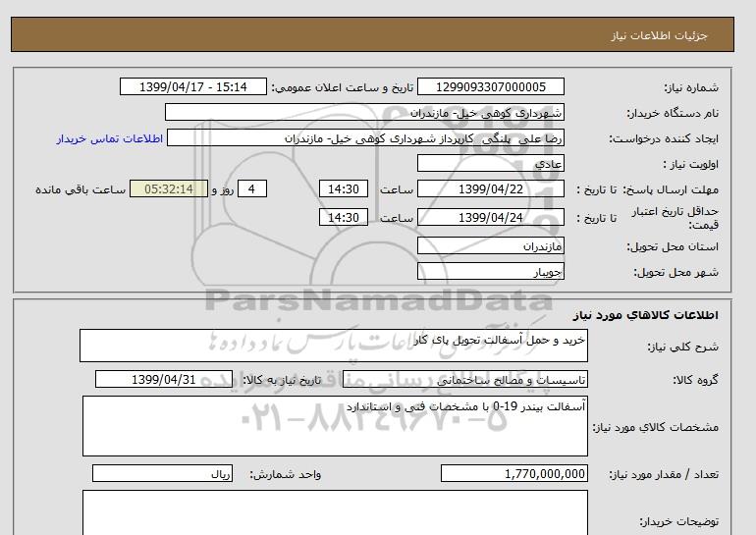Click the buyer organization field شهرداری کوهی خیل- مازندران
The height and width of the screenshot is (535, 756).
tap(364, 112)
